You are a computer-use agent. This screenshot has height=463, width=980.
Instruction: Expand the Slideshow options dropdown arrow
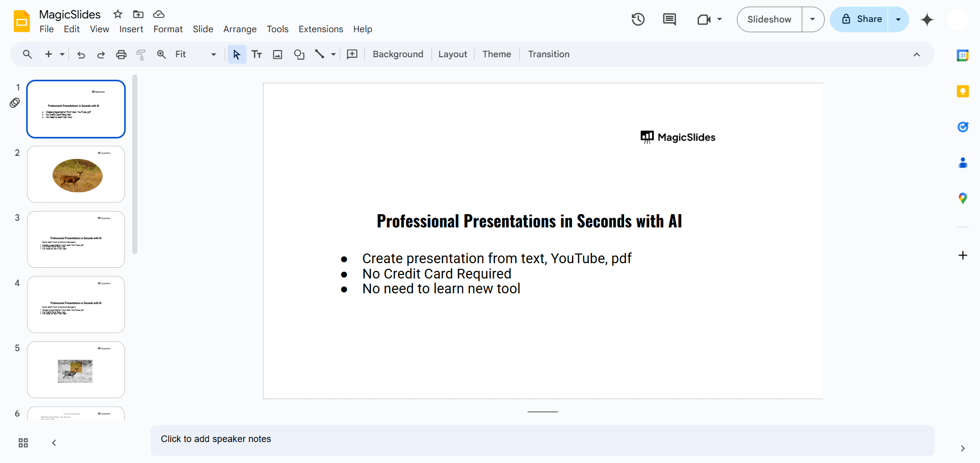tap(812, 19)
